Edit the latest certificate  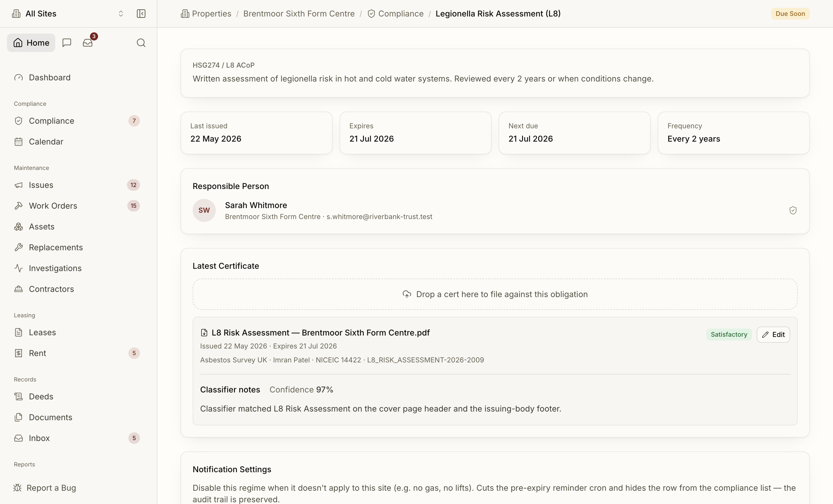pos(773,334)
